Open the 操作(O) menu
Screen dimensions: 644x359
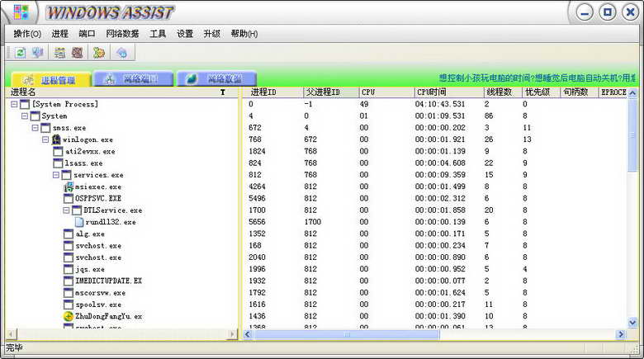click(x=27, y=34)
